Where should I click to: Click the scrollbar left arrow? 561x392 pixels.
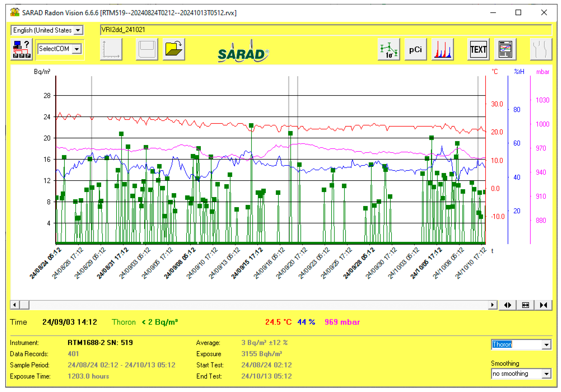pos(15,305)
